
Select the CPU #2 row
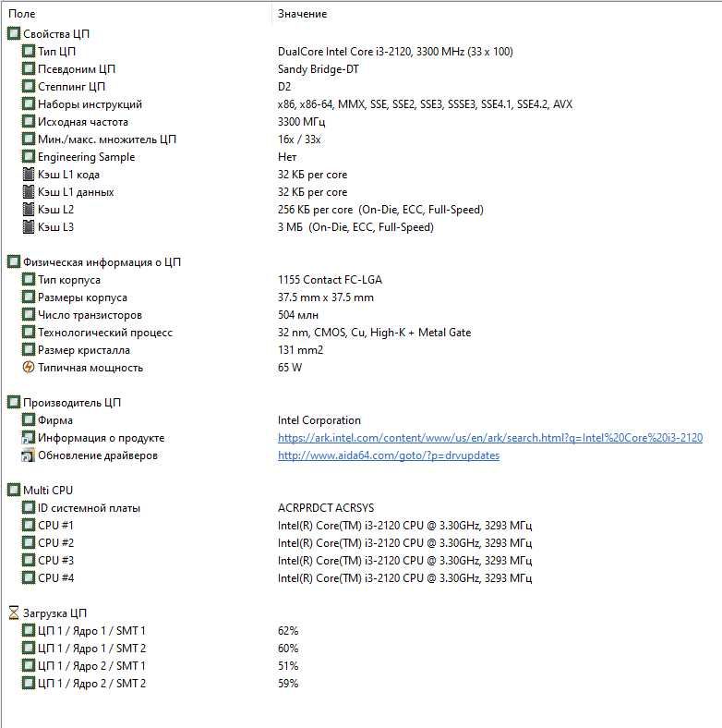coord(361,542)
